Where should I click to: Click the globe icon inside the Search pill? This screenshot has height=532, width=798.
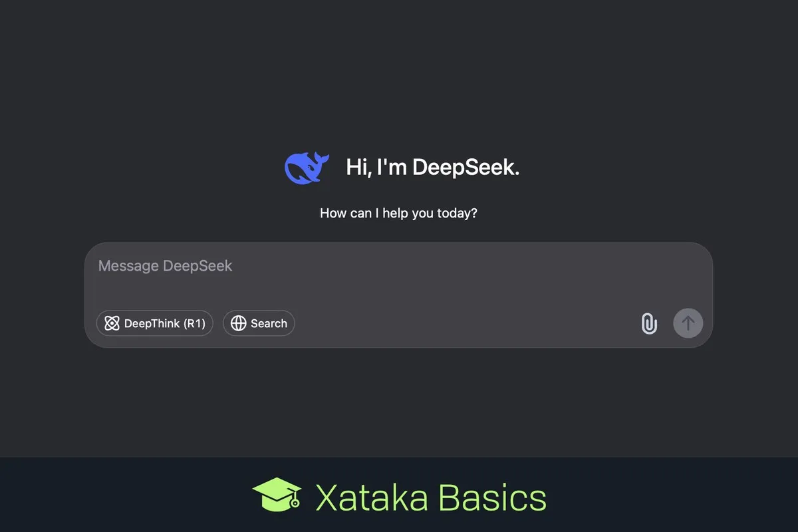click(239, 323)
